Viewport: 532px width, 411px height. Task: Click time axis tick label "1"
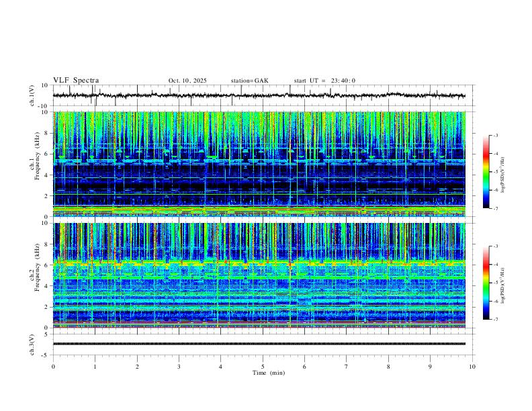click(95, 367)
